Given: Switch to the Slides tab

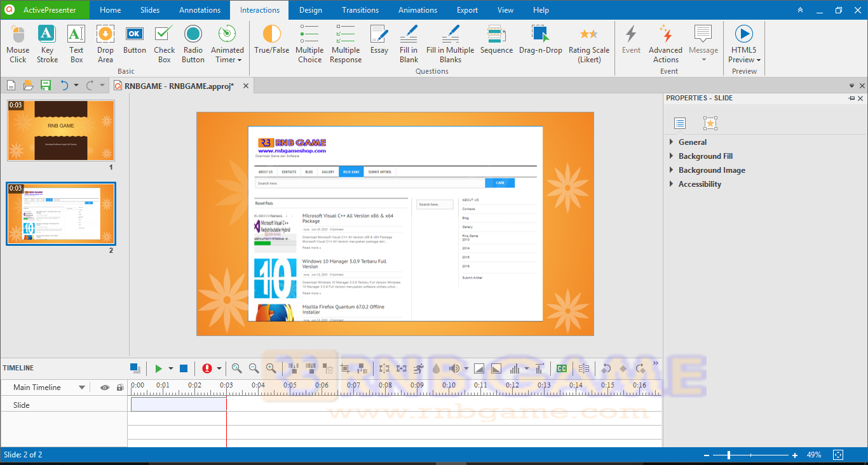Looking at the screenshot, I should 150,10.
